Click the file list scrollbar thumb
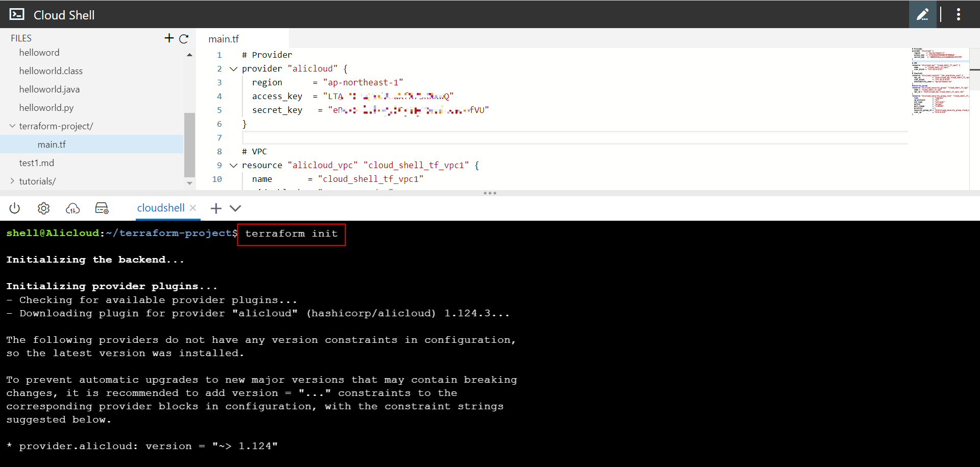The width and height of the screenshot is (980, 467). click(189, 144)
